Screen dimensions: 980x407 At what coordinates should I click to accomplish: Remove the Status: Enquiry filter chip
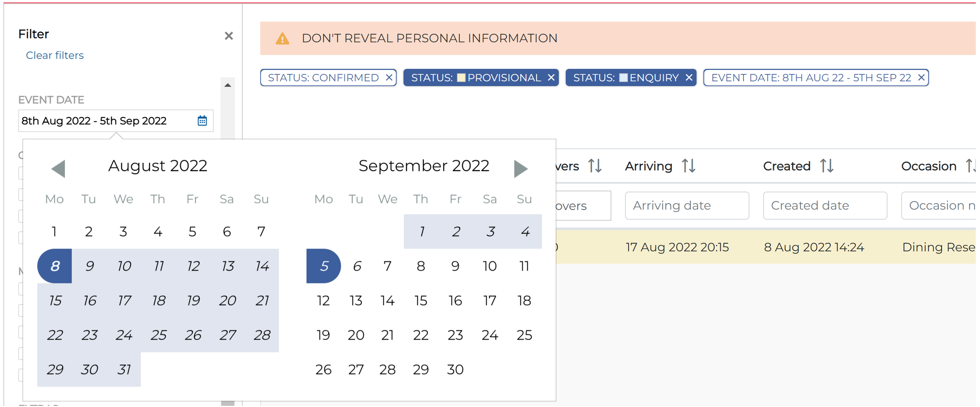[x=689, y=78]
